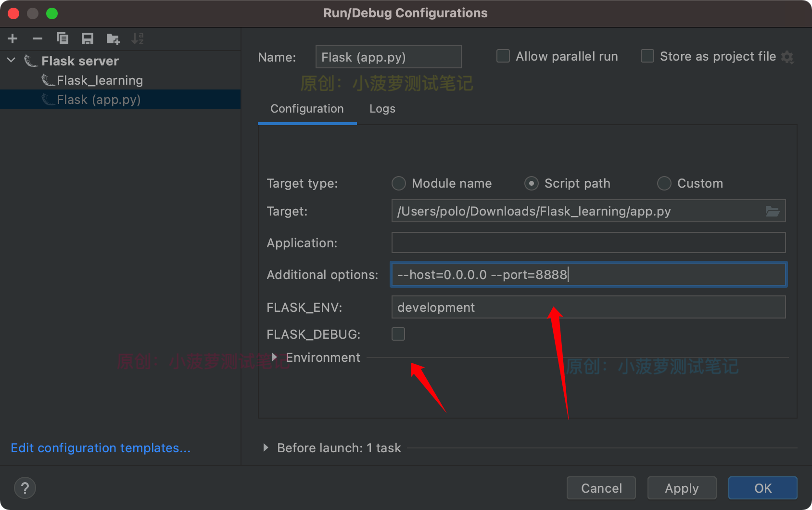Expand the Environment section
The width and height of the screenshot is (812, 510).
pyautogui.click(x=275, y=357)
